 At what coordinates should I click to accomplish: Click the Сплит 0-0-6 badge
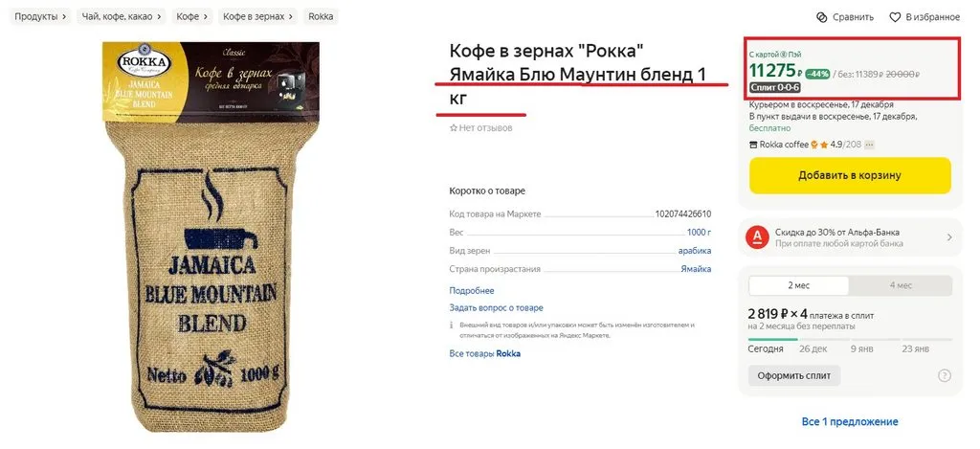tap(774, 87)
